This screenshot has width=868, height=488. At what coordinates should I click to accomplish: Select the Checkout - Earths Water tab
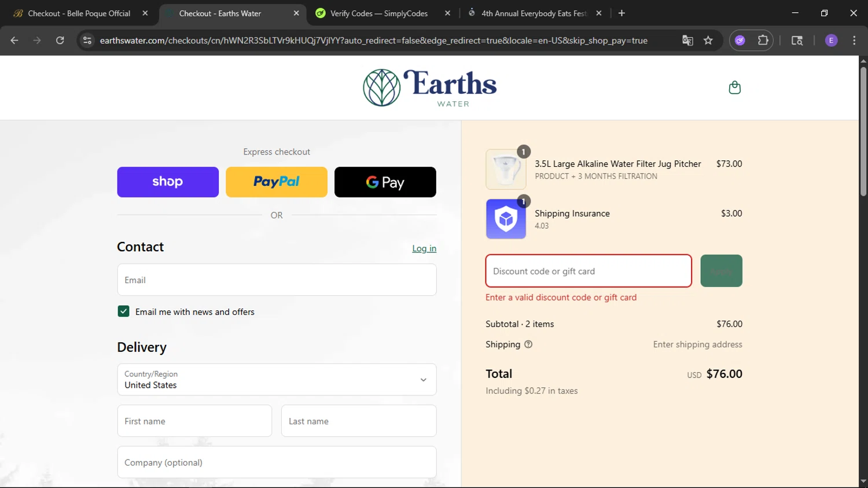click(231, 13)
